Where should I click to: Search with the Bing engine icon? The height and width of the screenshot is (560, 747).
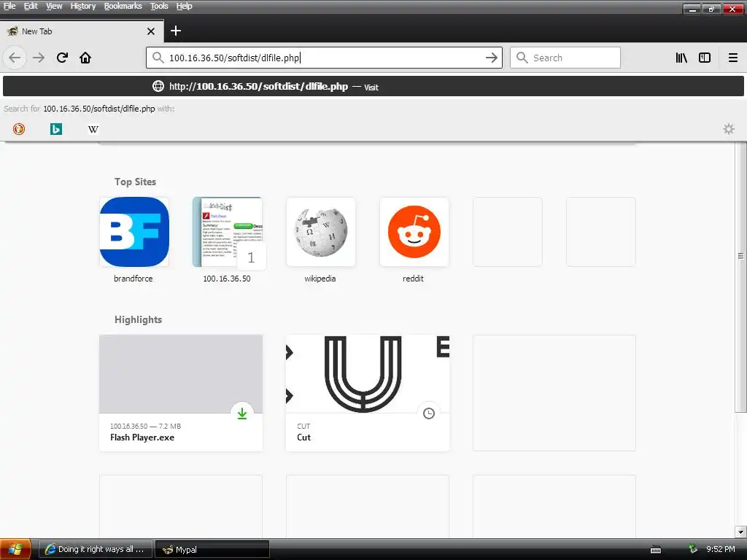[x=55, y=129]
